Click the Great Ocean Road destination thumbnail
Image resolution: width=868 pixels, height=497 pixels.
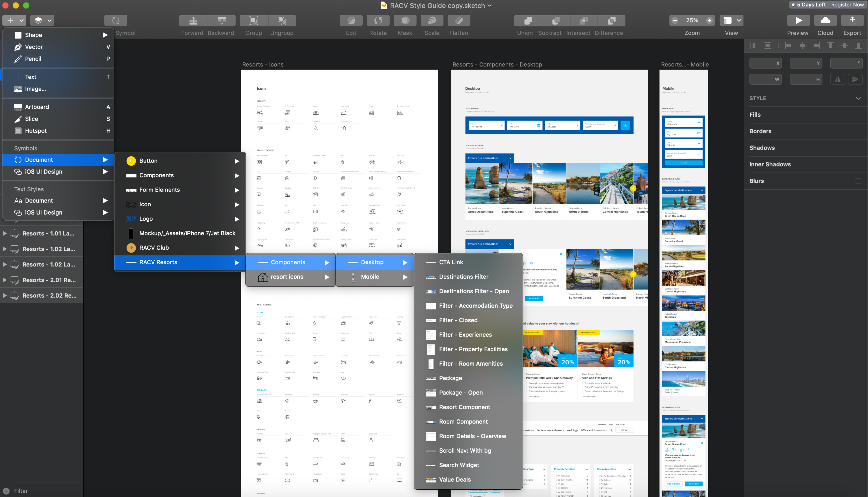(x=482, y=184)
